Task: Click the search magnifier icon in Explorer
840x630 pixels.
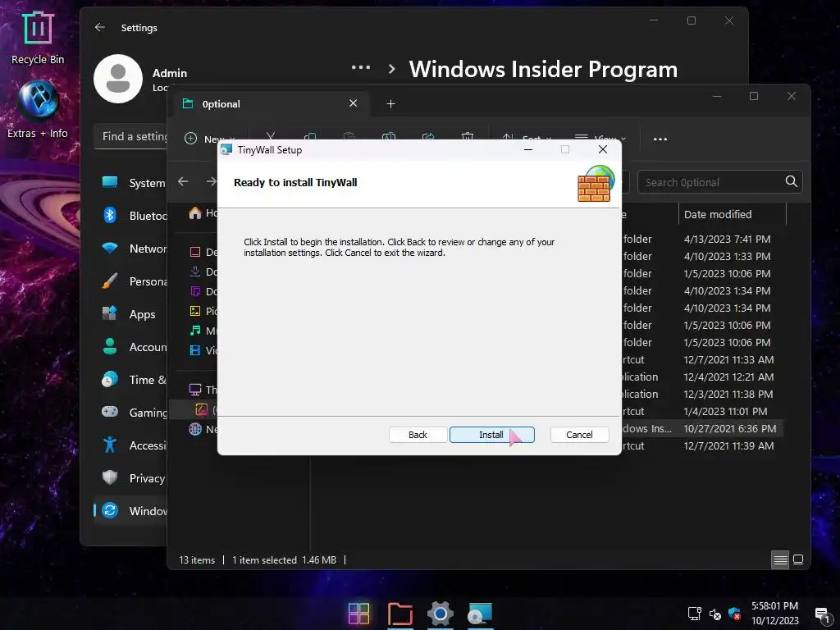Action: (792, 181)
